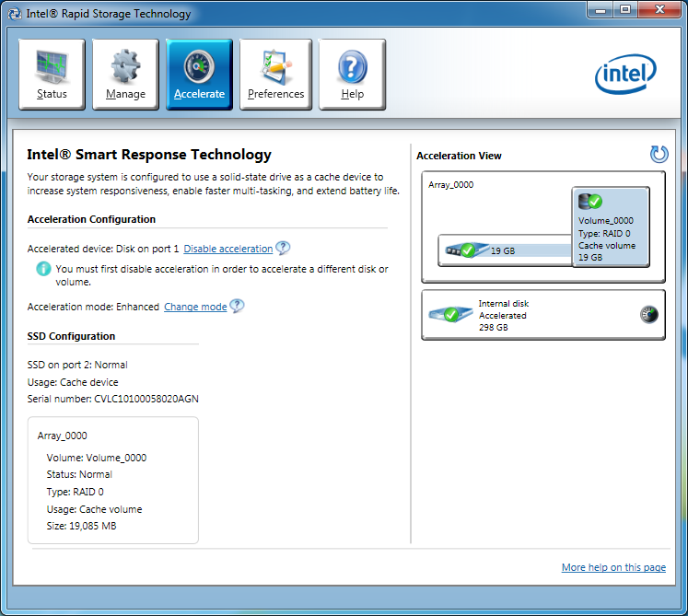
Task: Click the Change mode link
Action: click(x=195, y=307)
